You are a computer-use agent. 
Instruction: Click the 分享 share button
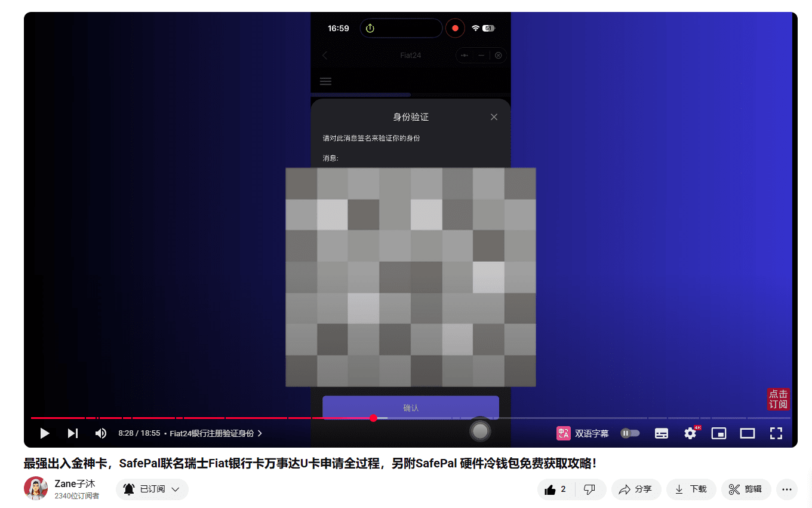(x=636, y=489)
